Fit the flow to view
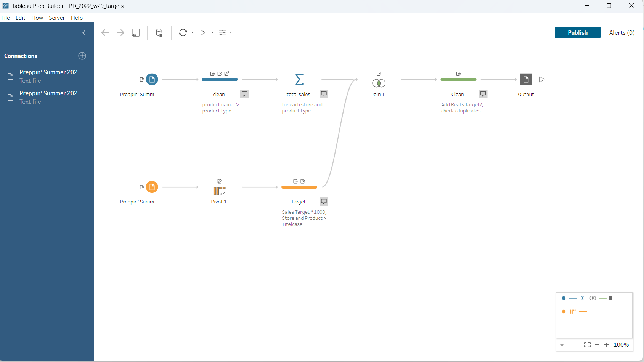The width and height of the screenshot is (644, 362). pos(587,344)
